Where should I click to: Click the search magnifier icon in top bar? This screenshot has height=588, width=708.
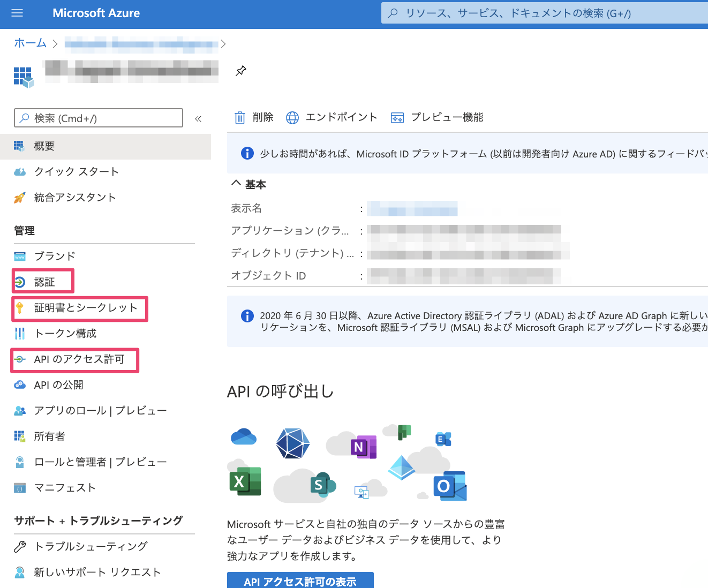pyautogui.click(x=393, y=13)
